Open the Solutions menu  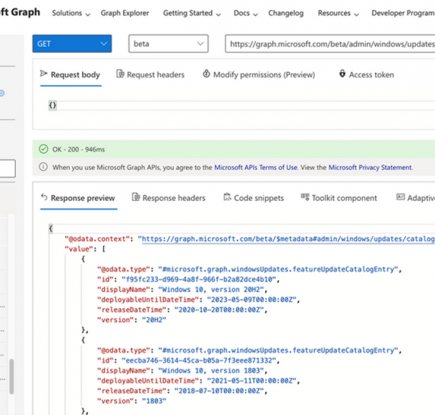[x=71, y=13]
